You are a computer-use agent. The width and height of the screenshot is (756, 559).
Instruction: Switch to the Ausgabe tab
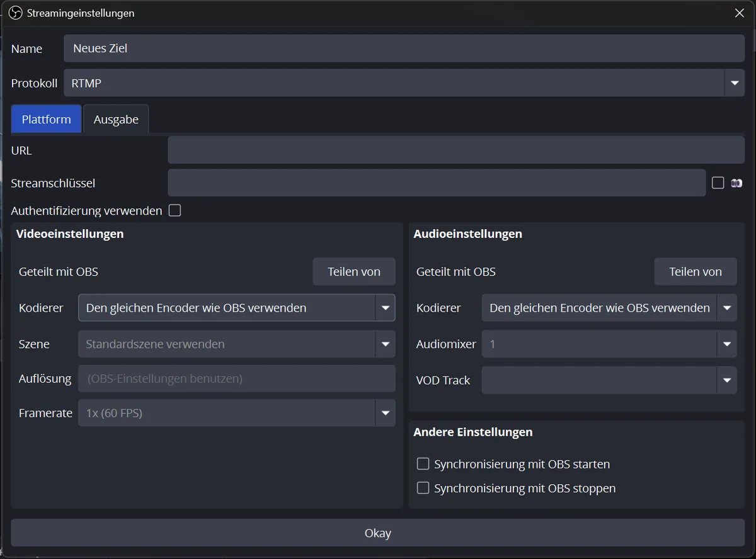(x=116, y=119)
